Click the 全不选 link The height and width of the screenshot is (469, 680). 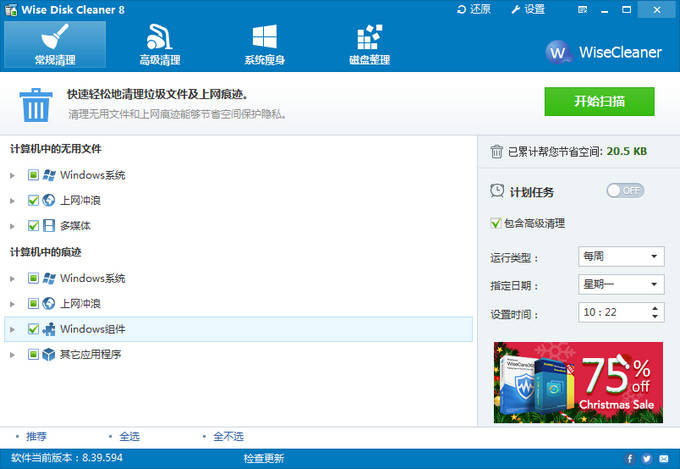pyautogui.click(x=229, y=436)
